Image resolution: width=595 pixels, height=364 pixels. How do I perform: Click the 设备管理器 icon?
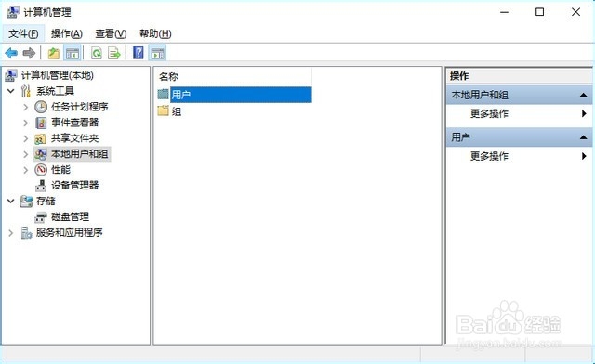point(41,186)
